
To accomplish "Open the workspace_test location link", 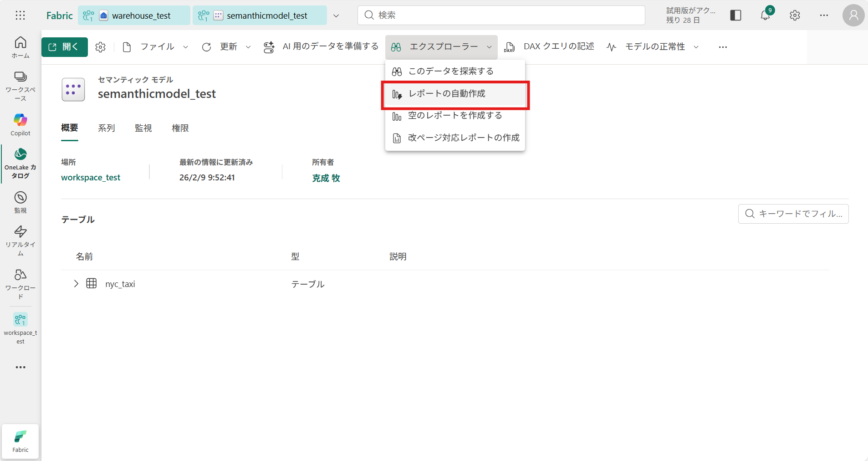I will coord(91,178).
